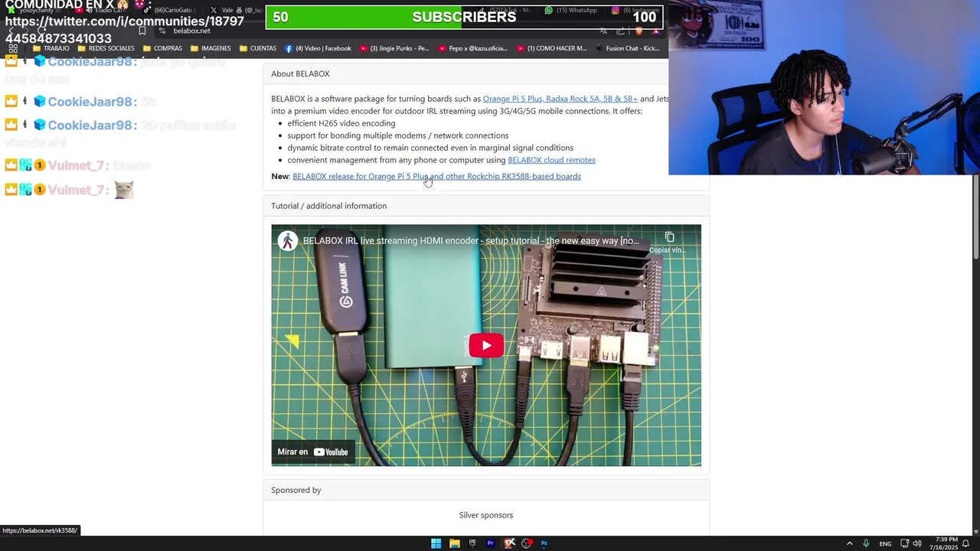Click CookieJaar98 username in the 5k chat message
The image size is (980, 551).
92,102
